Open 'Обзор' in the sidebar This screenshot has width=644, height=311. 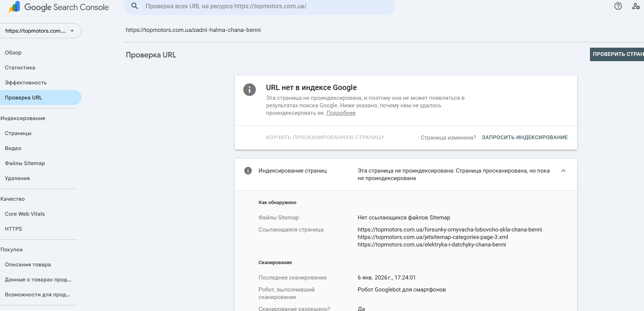13,53
